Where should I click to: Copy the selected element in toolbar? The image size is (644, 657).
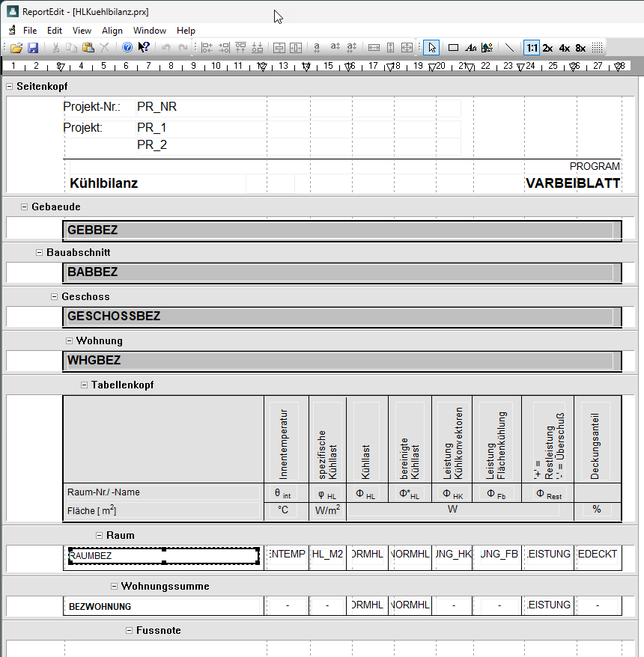tap(71, 48)
